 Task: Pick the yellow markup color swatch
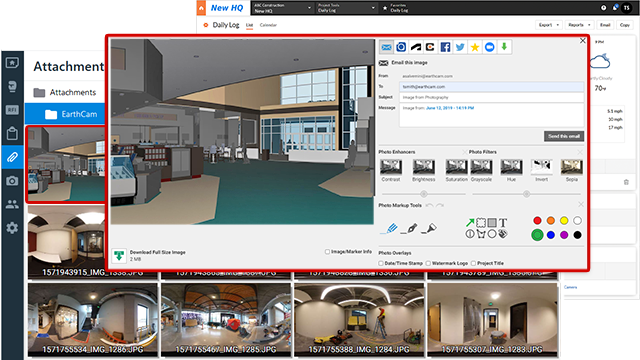(x=564, y=221)
